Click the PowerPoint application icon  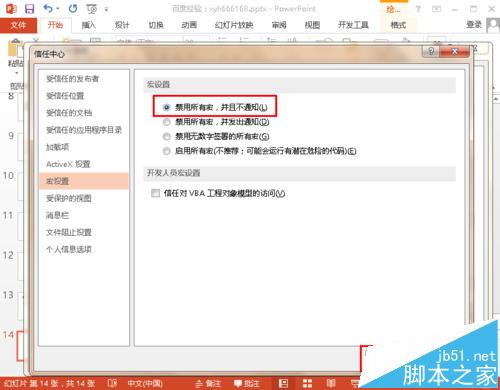[11, 9]
